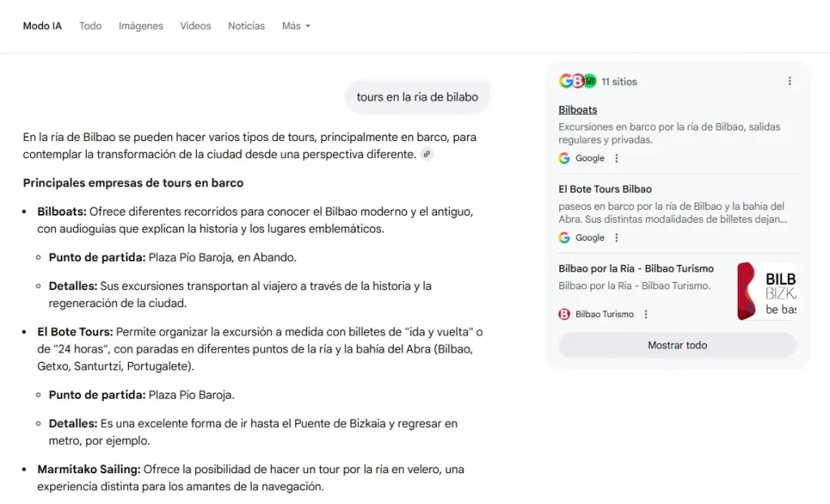
Task: Open options menu for El Bote Tours source
Action: (616, 238)
